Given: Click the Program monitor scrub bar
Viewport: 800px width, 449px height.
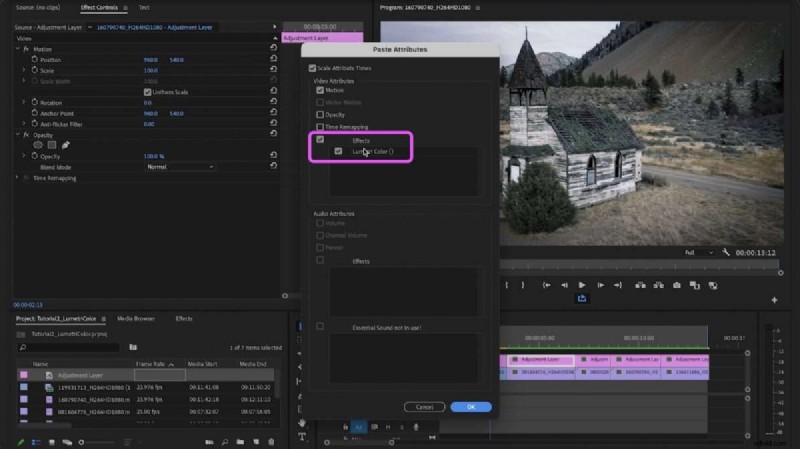Looking at the screenshot, I should point(640,265).
